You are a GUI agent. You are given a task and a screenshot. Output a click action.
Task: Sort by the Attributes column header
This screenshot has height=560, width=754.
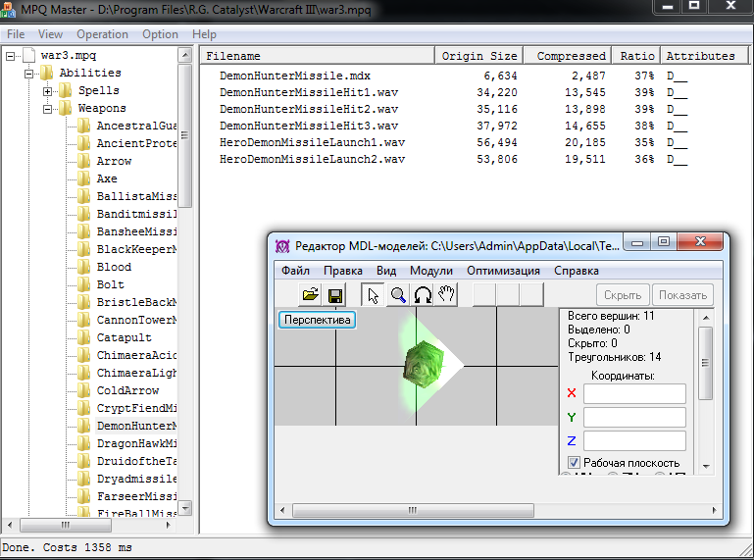pyautogui.click(x=704, y=56)
